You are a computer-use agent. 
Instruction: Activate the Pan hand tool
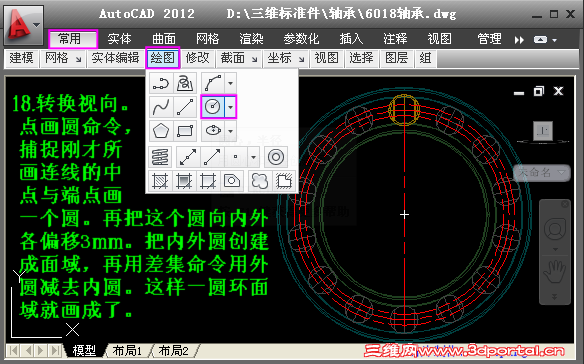click(x=555, y=272)
